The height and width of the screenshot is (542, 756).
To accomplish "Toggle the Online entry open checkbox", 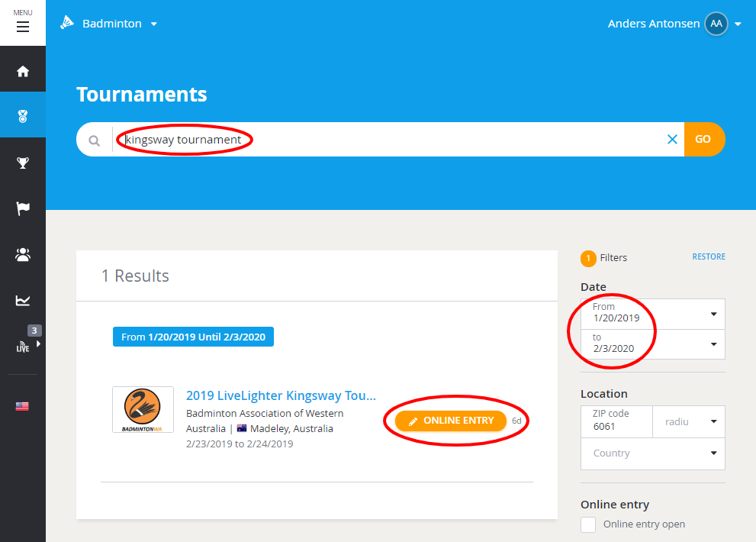I will [588, 524].
